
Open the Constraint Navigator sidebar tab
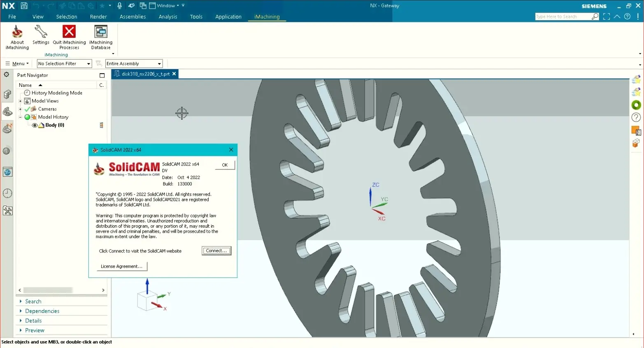point(7,129)
